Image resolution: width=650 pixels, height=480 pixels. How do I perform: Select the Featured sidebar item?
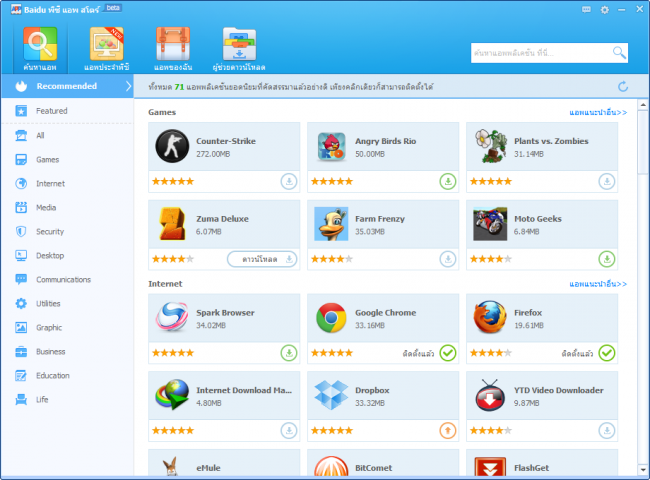click(67, 111)
